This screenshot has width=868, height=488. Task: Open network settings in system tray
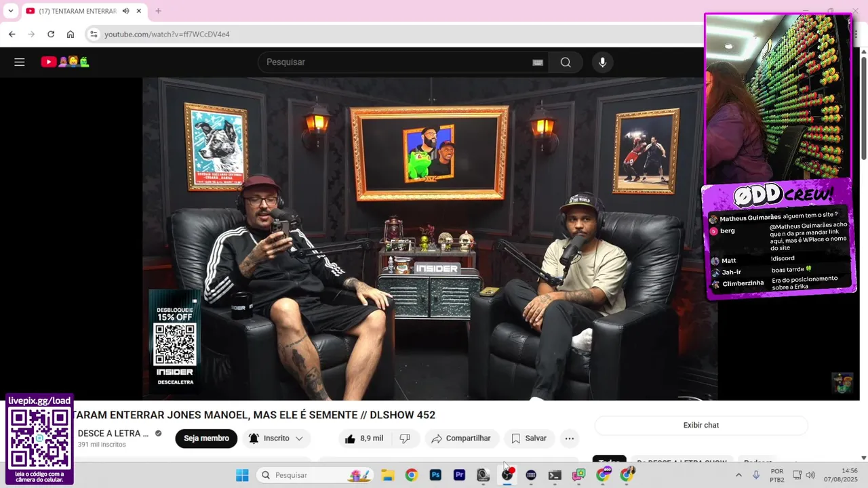coord(797,475)
